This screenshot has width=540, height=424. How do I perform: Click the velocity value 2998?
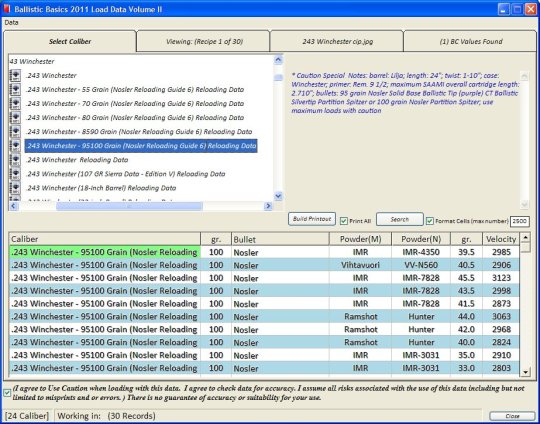click(x=501, y=291)
